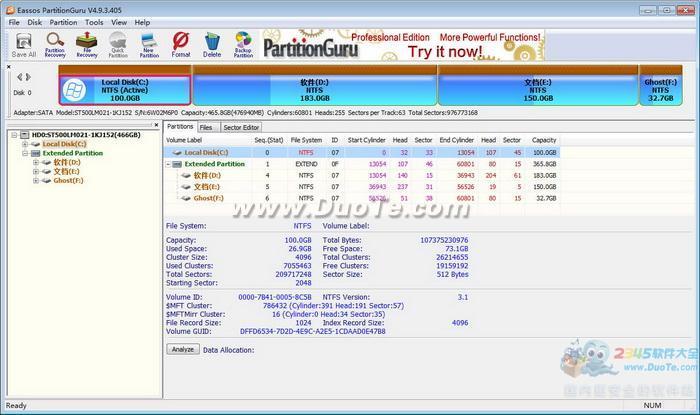The height and width of the screenshot is (415, 700).
Task: Click the Volume Label column header
Action: 184,140
